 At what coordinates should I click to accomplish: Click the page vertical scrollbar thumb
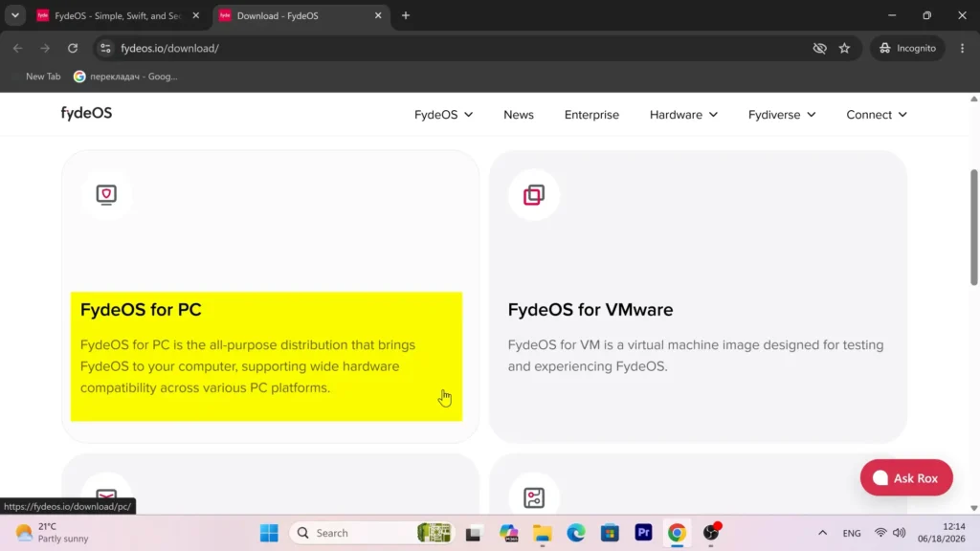pos(973,227)
